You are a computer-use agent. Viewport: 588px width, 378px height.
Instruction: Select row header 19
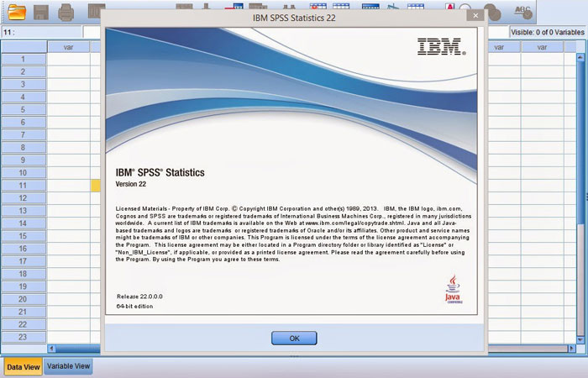[x=24, y=286]
